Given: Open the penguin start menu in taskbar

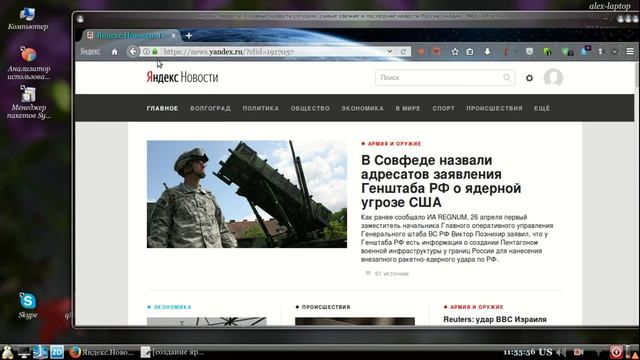Looking at the screenshot, I should (7, 352).
